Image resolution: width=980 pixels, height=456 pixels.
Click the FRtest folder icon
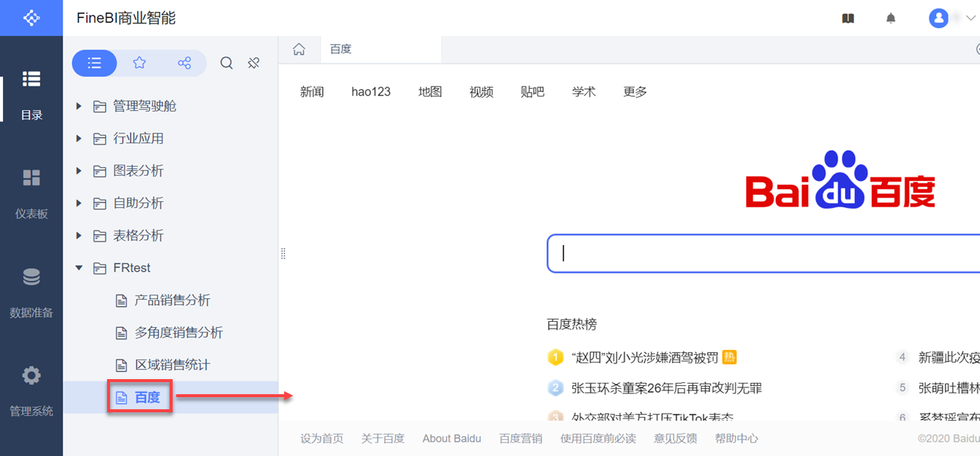(x=100, y=268)
